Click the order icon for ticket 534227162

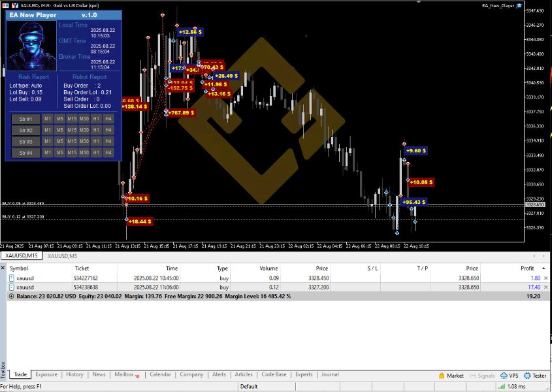(11, 278)
